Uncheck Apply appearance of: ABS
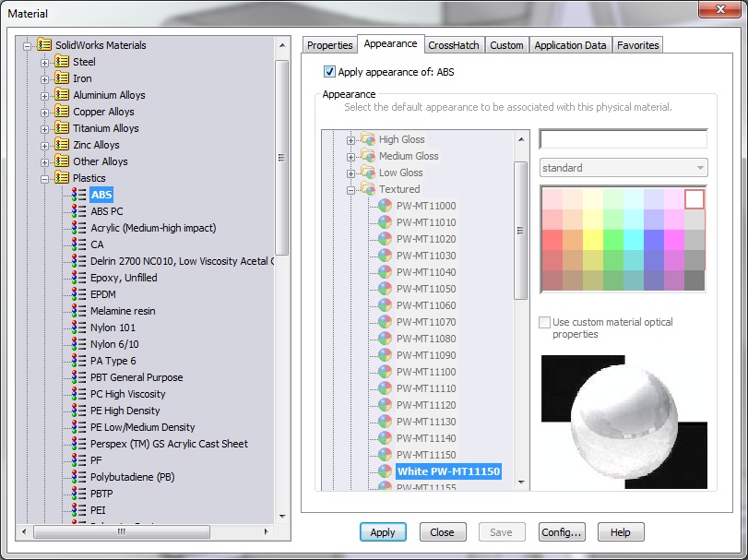Viewport: 748px width, 560px height. (329, 72)
